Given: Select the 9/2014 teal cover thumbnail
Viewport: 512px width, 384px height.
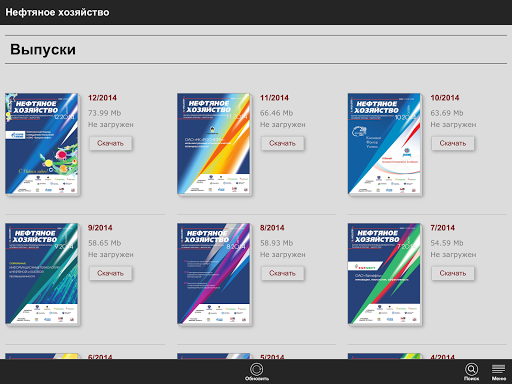Looking at the screenshot, I should pyautogui.click(x=42, y=274).
